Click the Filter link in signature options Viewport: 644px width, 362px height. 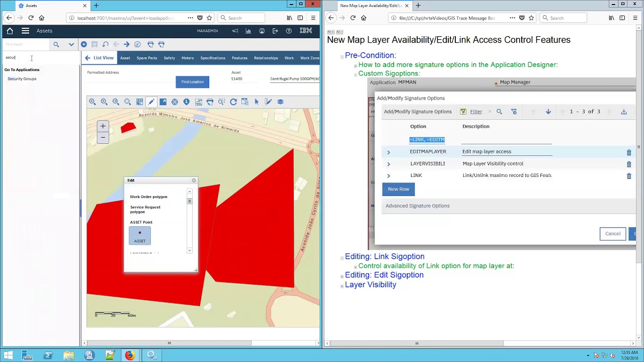(x=476, y=112)
